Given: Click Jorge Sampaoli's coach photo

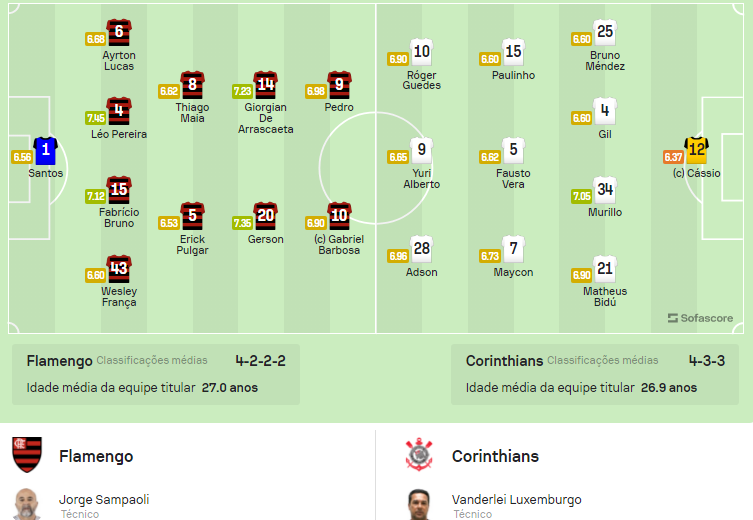Looking at the screenshot, I should [27, 504].
